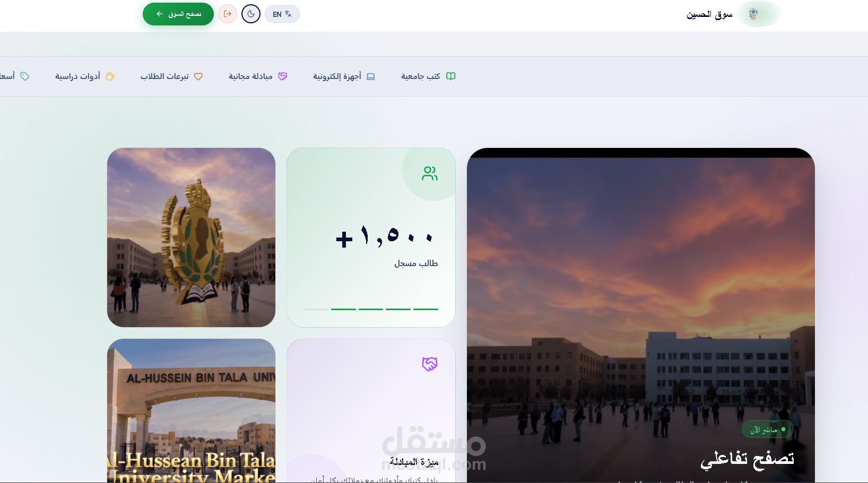Click the users icon on students card
The image size is (868, 483).
[430, 173]
